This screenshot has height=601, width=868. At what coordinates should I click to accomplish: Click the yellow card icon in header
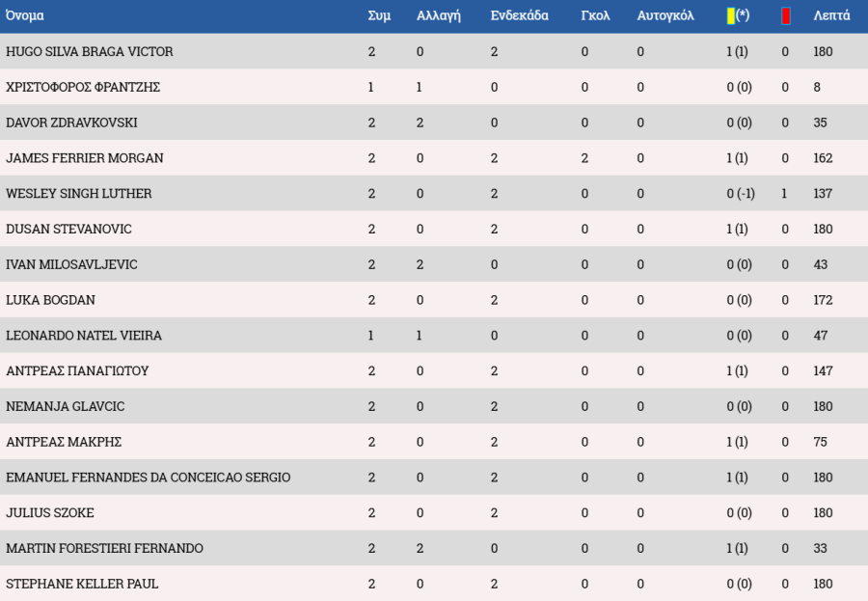[731, 16]
